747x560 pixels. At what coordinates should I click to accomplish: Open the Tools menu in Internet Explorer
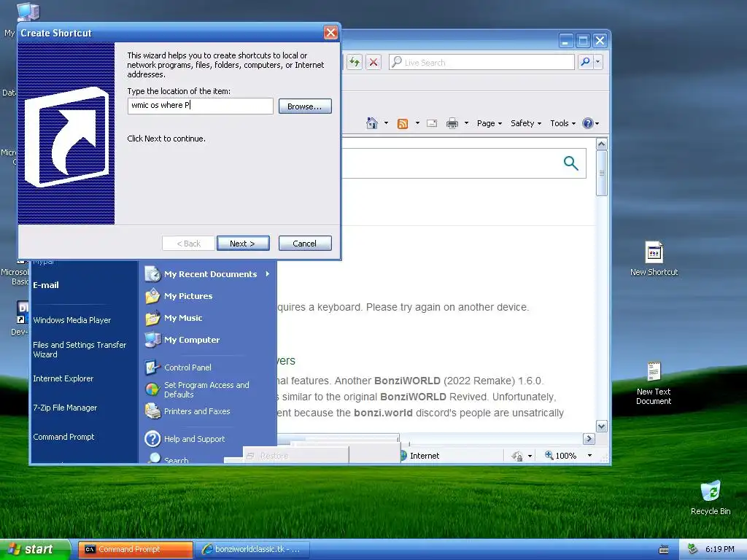point(562,123)
